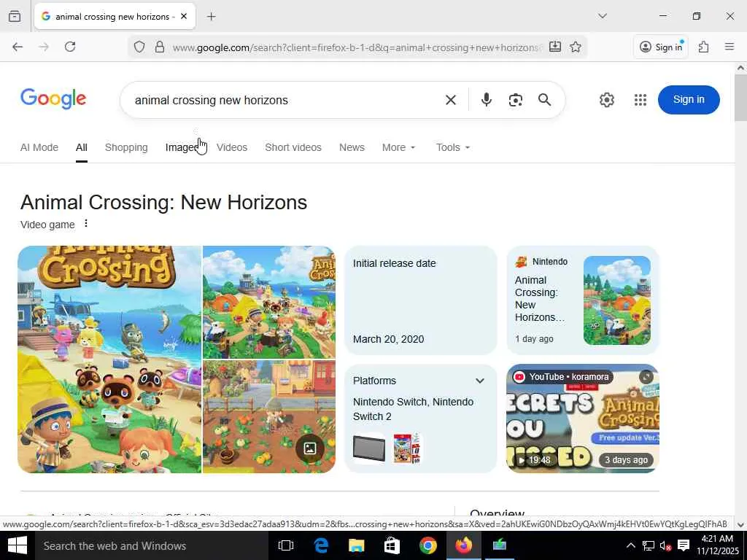Expand the More search filters dropdown
Image resolution: width=747 pixels, height=560 pixels.
point(399,147)
